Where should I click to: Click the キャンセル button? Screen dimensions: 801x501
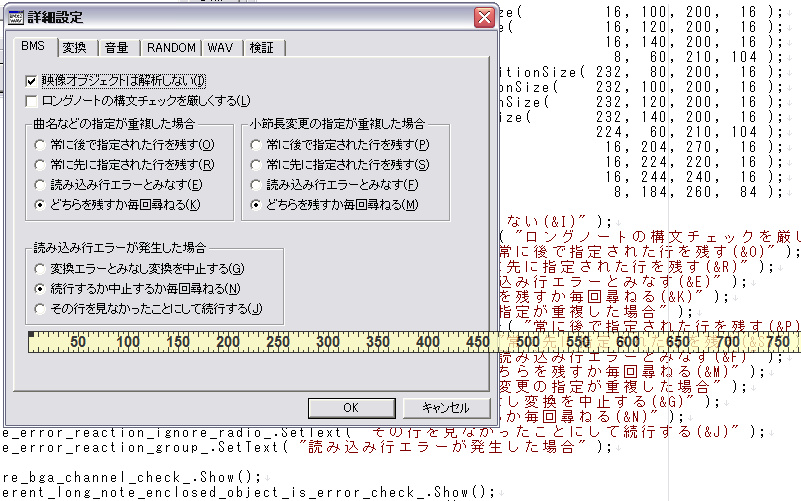[446, 408]
